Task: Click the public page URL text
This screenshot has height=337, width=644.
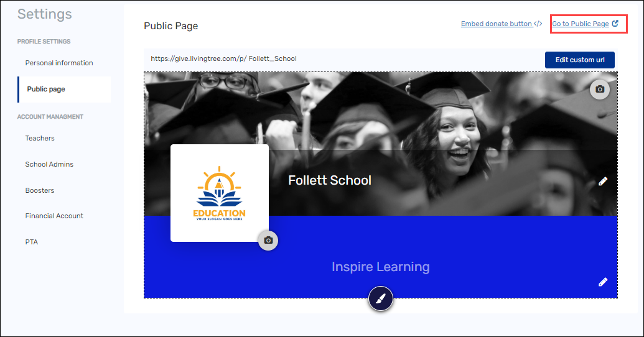Action: [223, 59]
